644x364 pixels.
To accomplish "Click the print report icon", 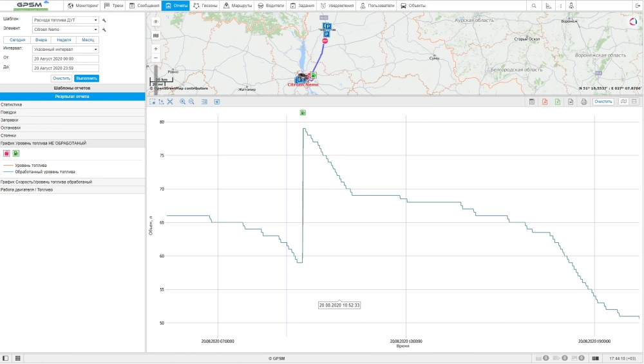I will click(583, 102).
